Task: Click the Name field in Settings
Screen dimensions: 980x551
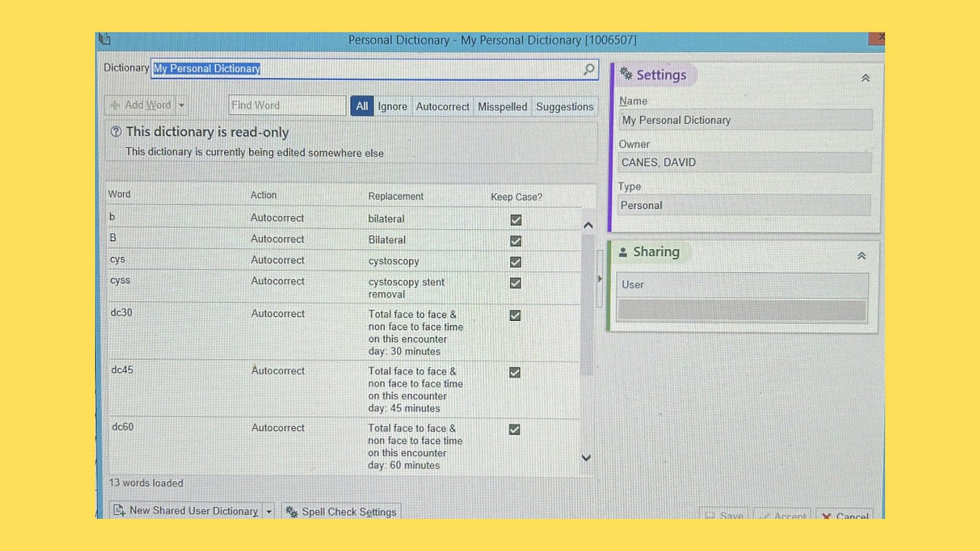Action: pyautogui.click(x=746, y=120)
